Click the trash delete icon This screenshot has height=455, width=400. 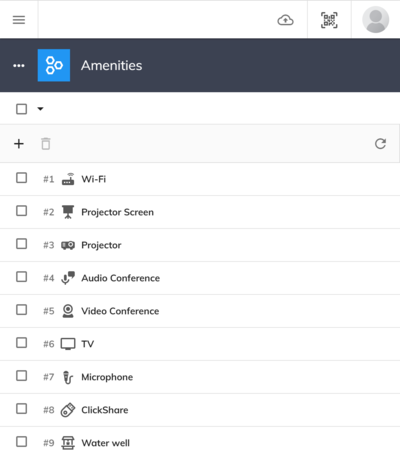point(46,144)
